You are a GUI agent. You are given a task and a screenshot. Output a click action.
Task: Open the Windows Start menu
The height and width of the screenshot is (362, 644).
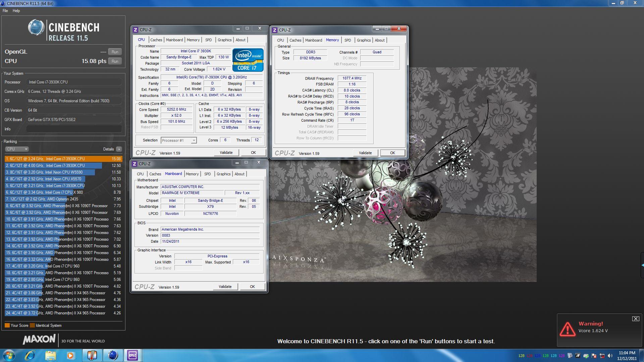tap(9, 355)
